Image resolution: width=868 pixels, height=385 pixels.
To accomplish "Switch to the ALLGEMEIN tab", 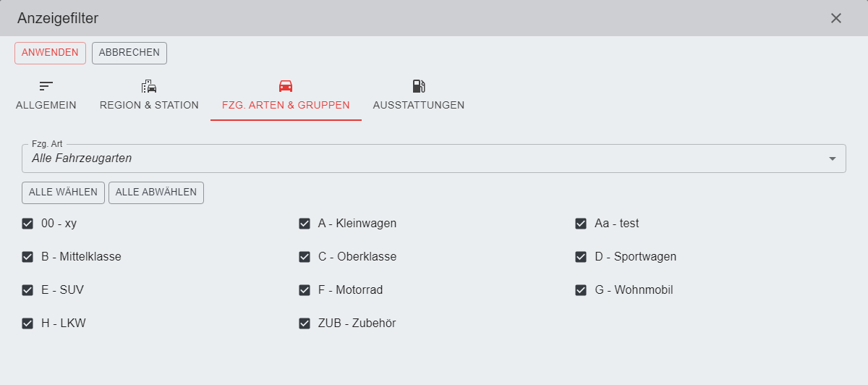I will pos(46,105).
